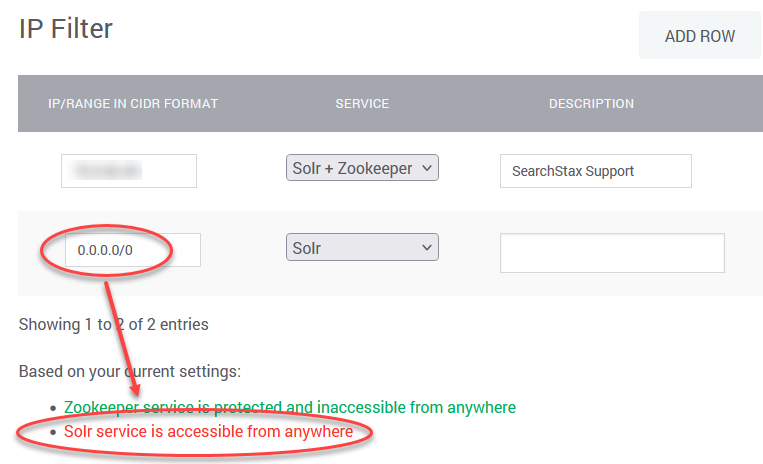Viewport: 763px width, 464px height.
Task: Click the chevron arrow on Solr + Zookeeper selector
Action: pos(427,168)
